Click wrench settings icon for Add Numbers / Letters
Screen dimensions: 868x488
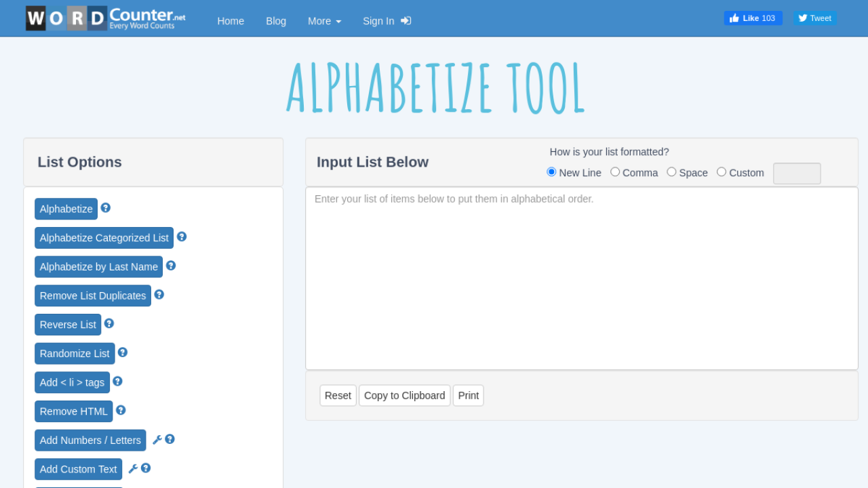[x=157, y=440]
